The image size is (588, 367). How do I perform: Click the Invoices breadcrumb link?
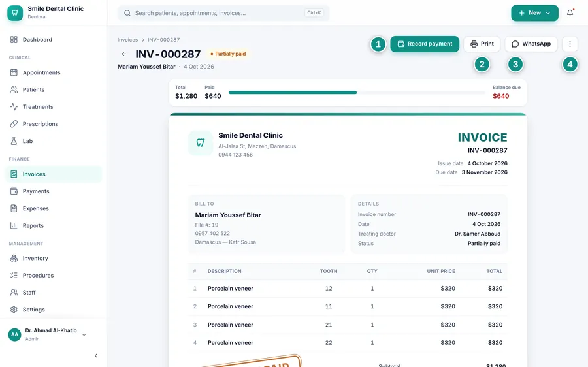point(127,40)
